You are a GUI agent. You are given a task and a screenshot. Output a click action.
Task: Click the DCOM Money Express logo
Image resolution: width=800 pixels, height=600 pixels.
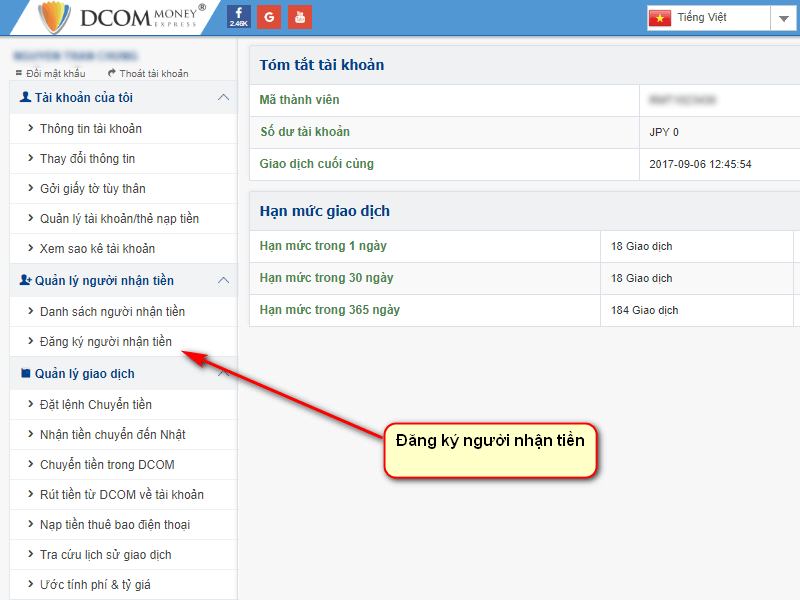121,17
